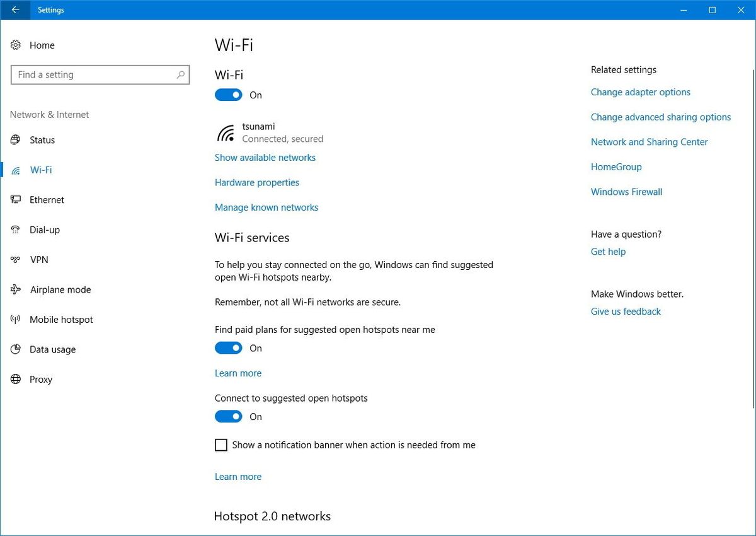The image size is (756, 536).
Task: Click Manage known networks
Action: click(266, 207)
